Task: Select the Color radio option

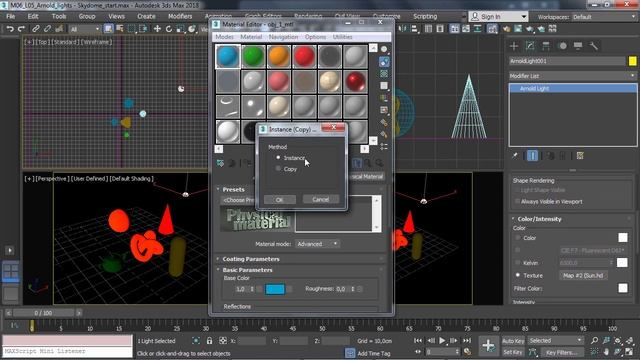Action: 518,238
